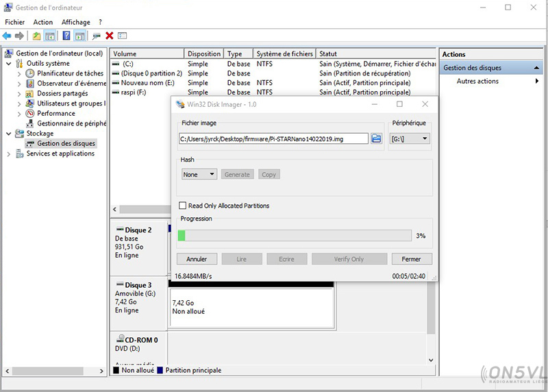Click the Planificateur de tâches clock icon

(30, 73)
